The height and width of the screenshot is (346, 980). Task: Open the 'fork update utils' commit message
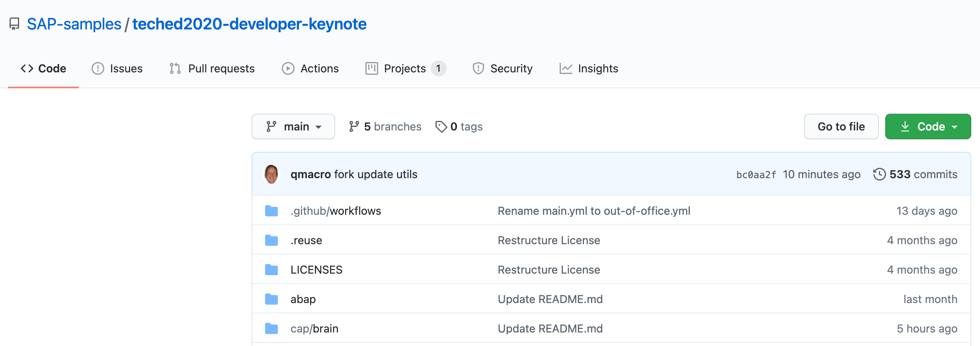[x=376, y=174]
